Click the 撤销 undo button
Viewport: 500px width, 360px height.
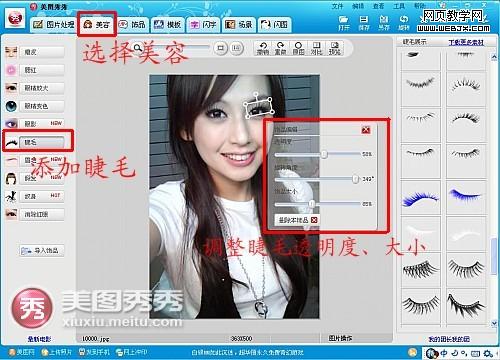coord(263,48)
